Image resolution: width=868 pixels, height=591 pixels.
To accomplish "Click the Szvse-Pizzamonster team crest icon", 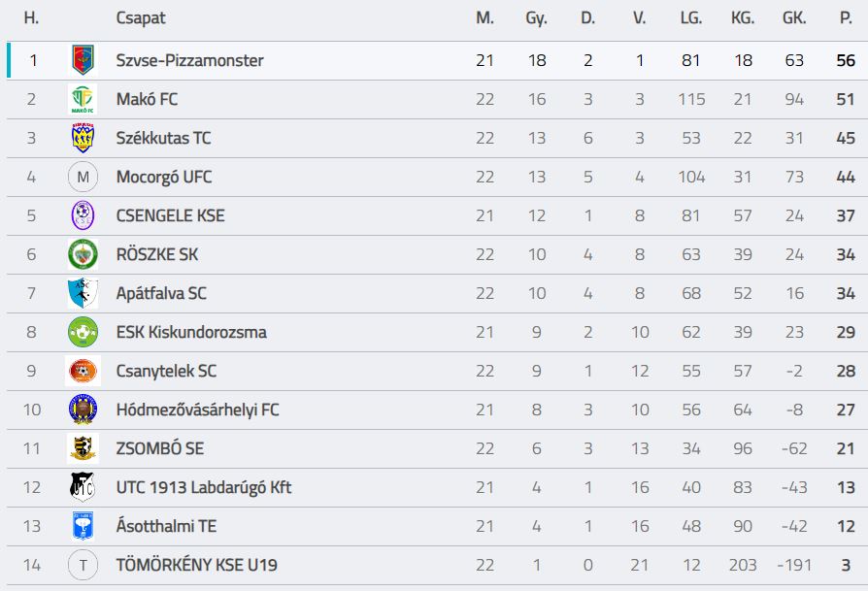I will (x=83, y=60).
